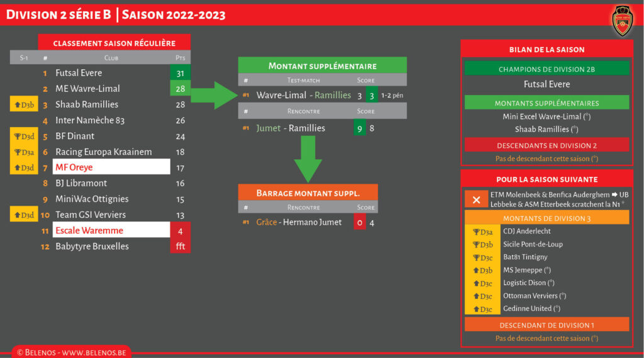This screenshot has width=644, height=358.
Task: Click the promotion arrow D3b badge beside Shaab Ramillies
Action: tap(24, 104)
